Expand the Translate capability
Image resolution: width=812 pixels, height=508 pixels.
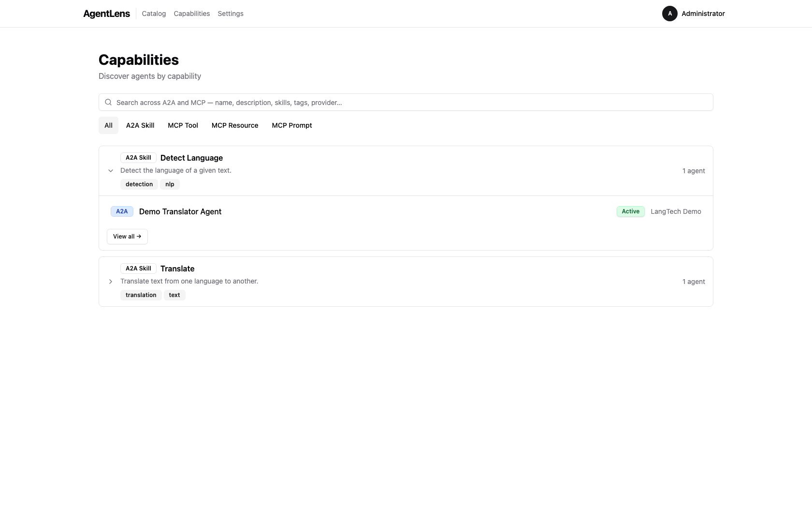(x=110, y=282)
